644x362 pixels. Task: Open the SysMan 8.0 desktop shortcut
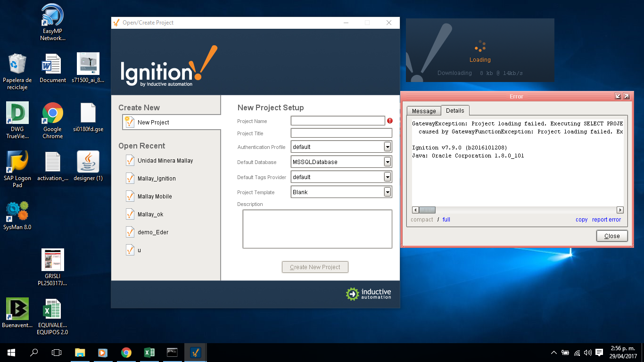pos(17,215)
